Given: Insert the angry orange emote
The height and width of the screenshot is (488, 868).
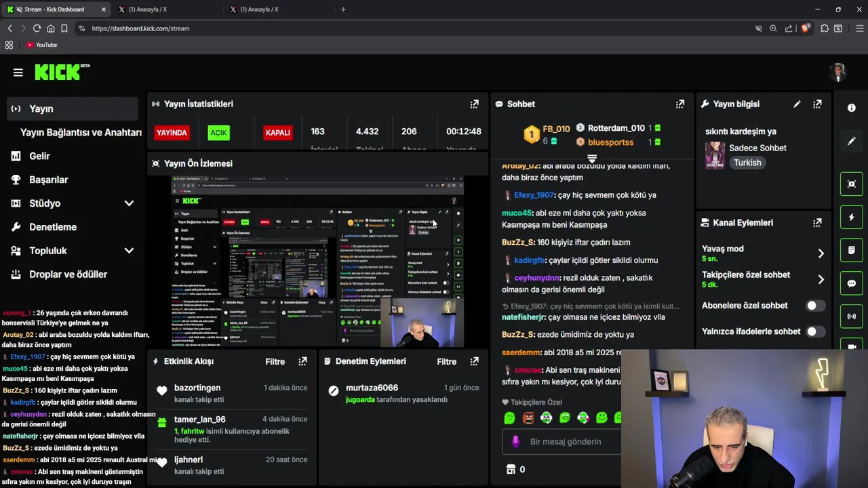Looking at the screenshot, I should 528,418.
